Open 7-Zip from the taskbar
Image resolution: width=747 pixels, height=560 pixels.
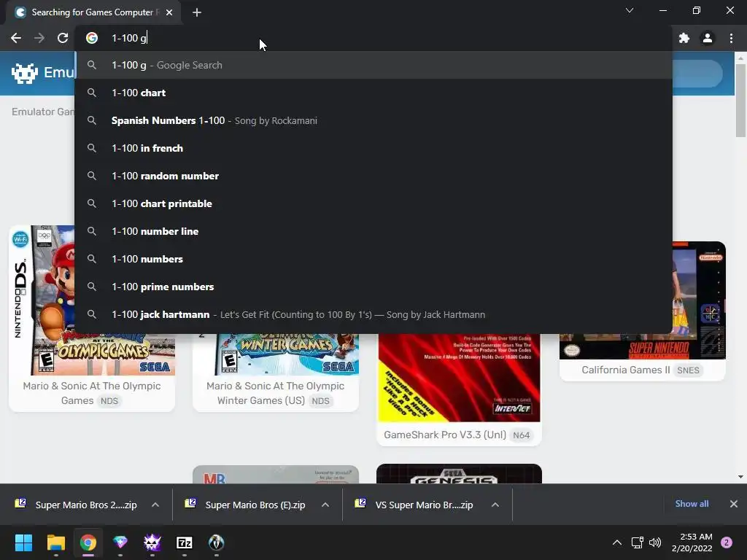[185, 542]
